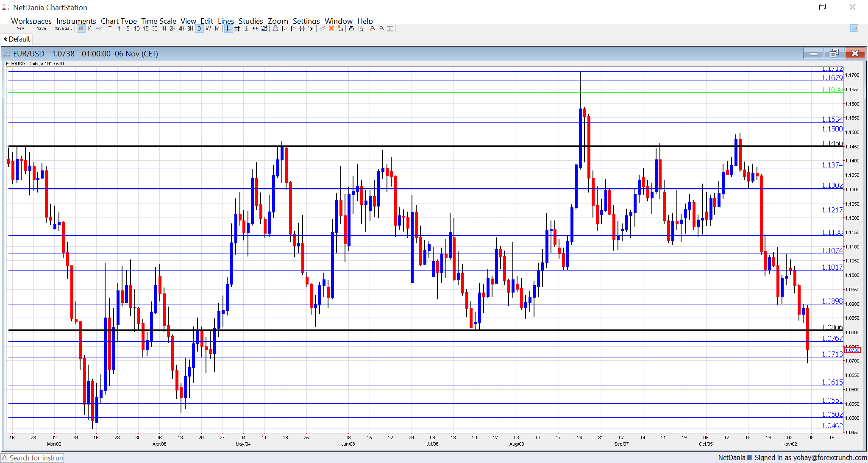Open the Instruments menu
The height and width of the screenshot is (463, 868).
(76, 21)
